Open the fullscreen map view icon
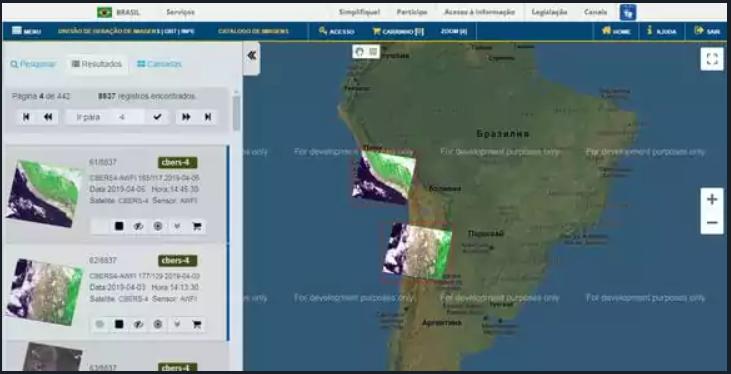This screenshot has width=731, height=374. pyautogui.click(x=712, y=59)
